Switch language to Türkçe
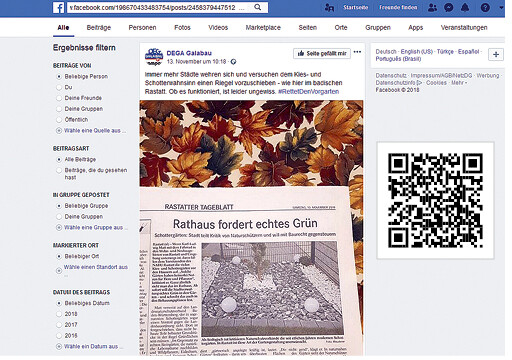The width and height of the screenshot is (512, 360). click(x=445, y=52)
